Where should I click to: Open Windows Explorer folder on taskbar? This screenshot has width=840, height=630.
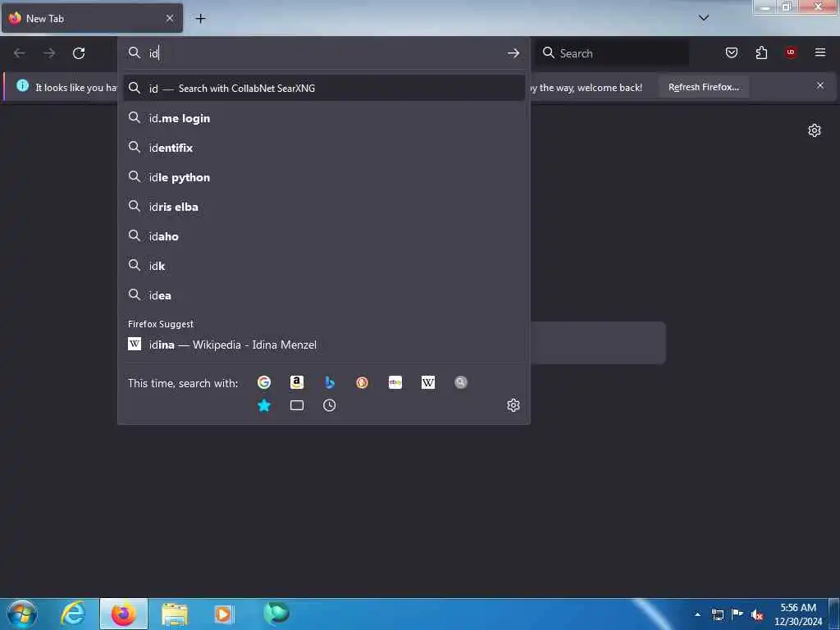pyautogui.click(x=175, y=614)
